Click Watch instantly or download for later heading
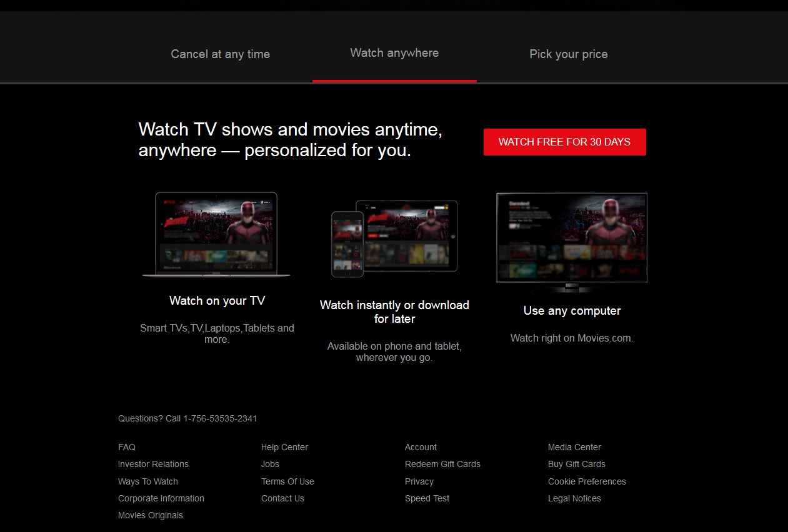The height and width of the screenshot is (532, 788). coord(394,312)
